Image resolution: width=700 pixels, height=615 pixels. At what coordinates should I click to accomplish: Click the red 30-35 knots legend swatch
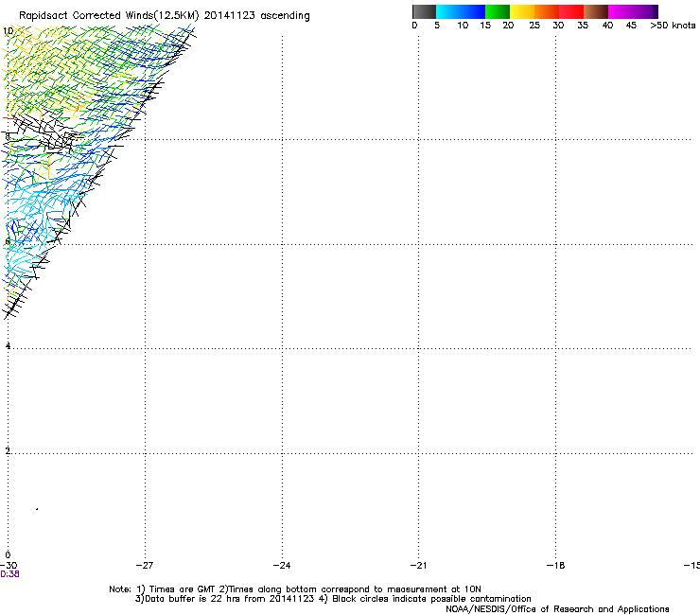pos(571,11)
